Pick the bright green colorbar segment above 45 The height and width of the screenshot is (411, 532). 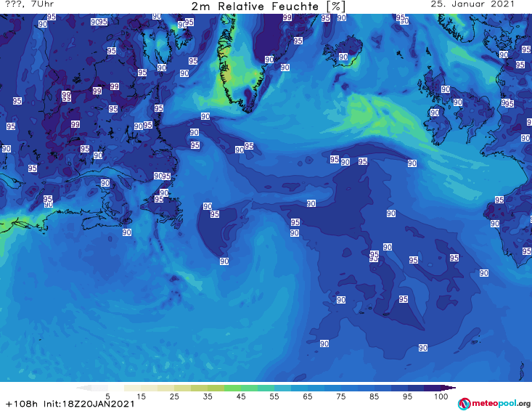pos(232,388)
